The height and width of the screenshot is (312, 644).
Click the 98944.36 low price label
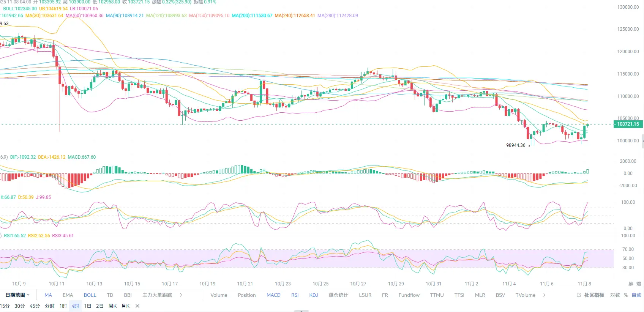coord(516,145)
